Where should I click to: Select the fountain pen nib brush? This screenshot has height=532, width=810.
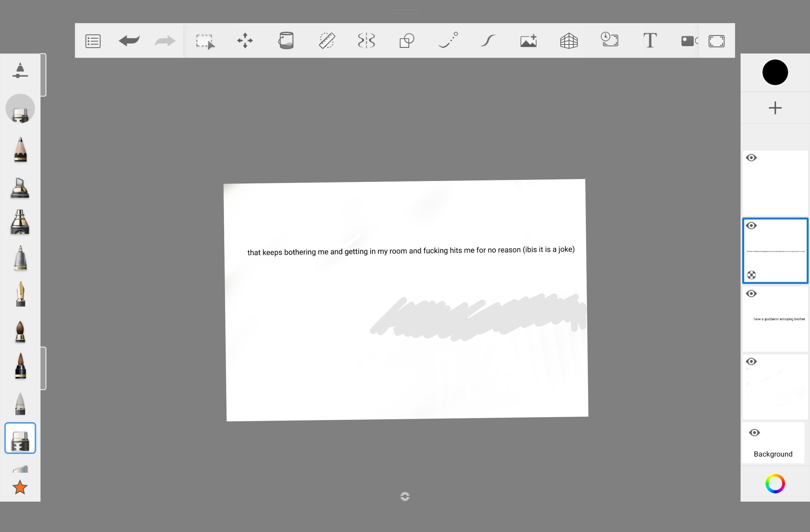[21, 294]
